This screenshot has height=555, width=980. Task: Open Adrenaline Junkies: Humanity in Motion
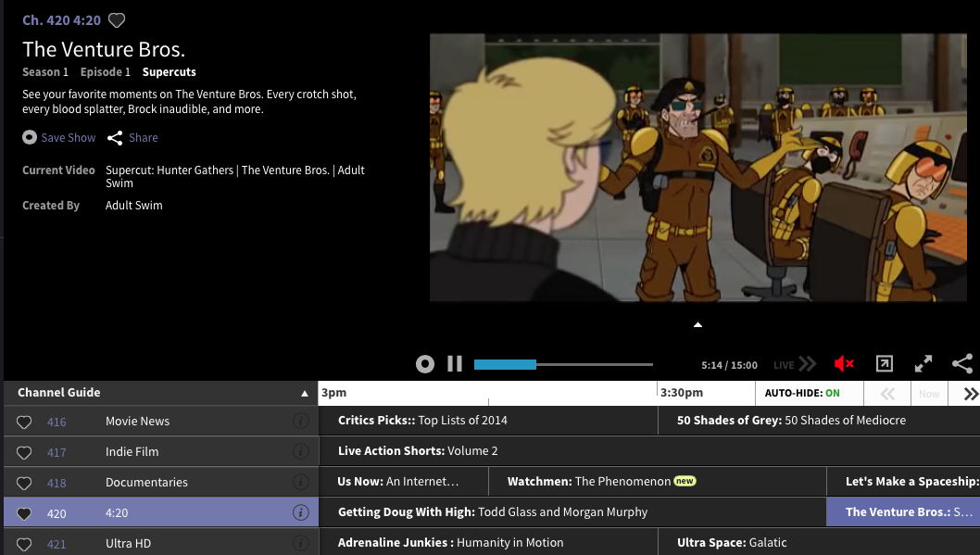click(x=488, y=543)
